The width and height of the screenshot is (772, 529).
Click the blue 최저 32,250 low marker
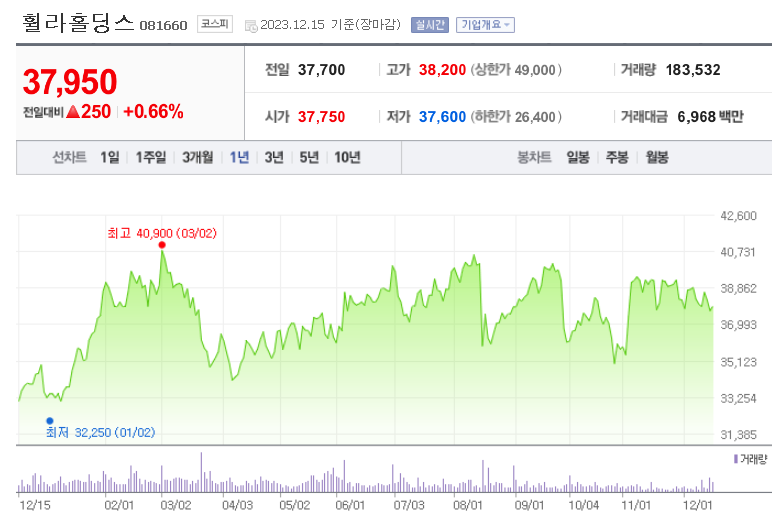tap(50, 421)
